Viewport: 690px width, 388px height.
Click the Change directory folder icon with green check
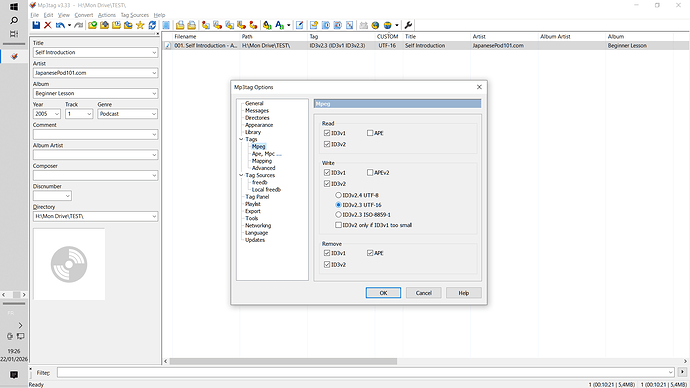(x=92, y=25)
